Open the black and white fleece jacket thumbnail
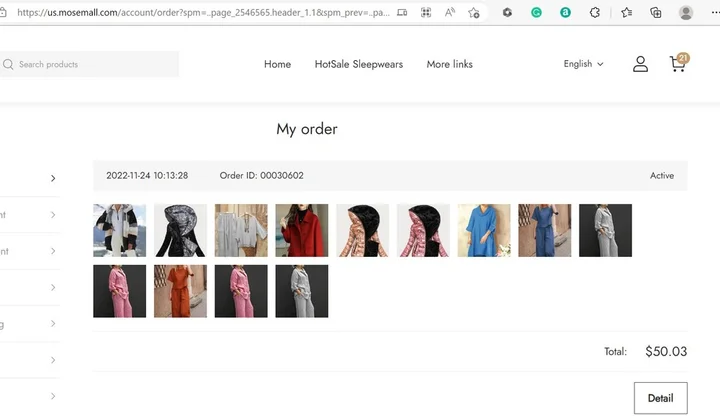 coord(119,230)
